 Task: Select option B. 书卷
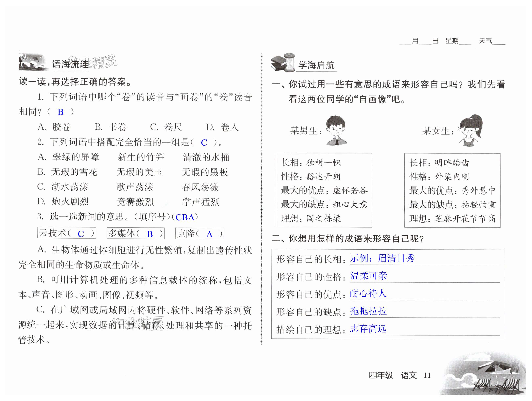110,127
